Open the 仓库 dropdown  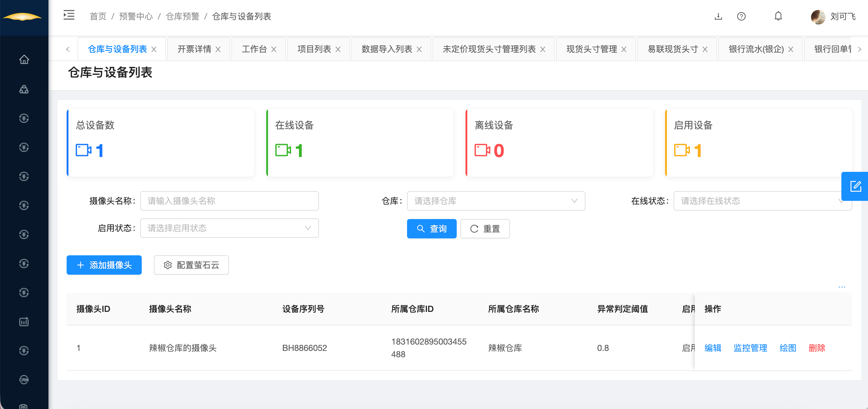pos(496,201)
